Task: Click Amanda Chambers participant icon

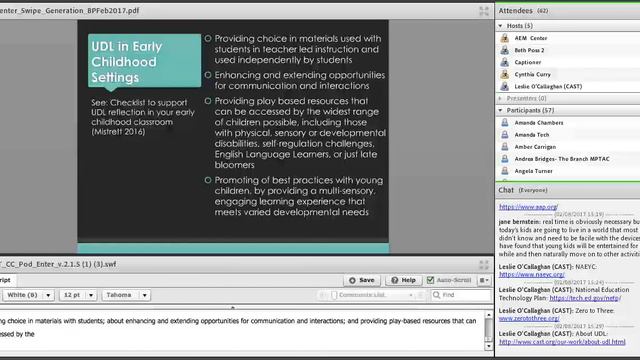Action: [x=504, y=122]
